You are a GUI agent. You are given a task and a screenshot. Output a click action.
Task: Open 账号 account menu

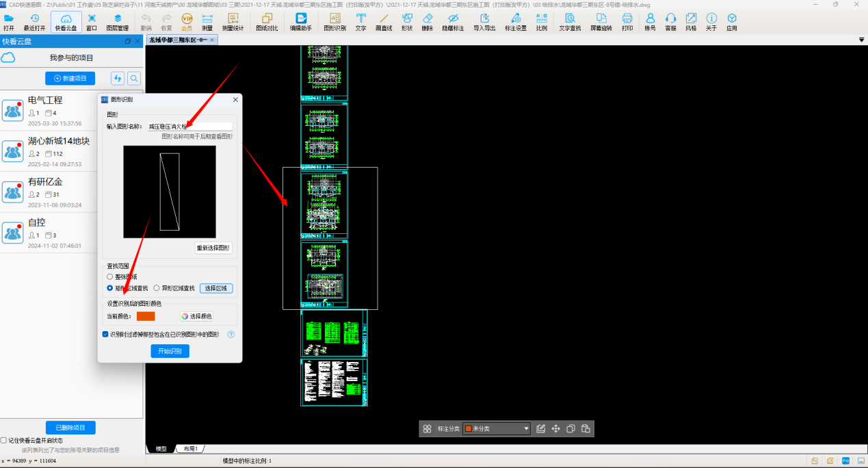(x=650, y=22)
